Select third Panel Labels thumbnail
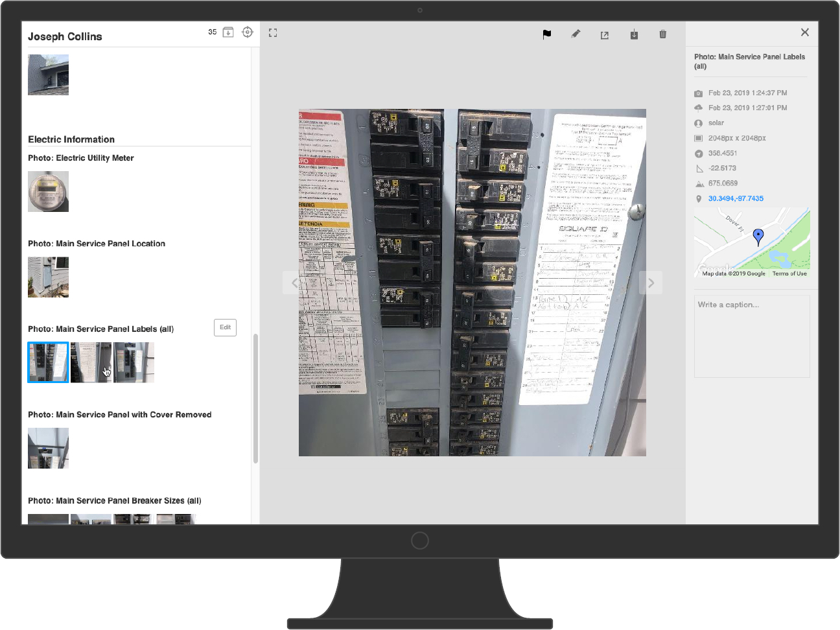The height and width of the screenshot is (630, 840). pyautogui.click(x=134, y=362)
